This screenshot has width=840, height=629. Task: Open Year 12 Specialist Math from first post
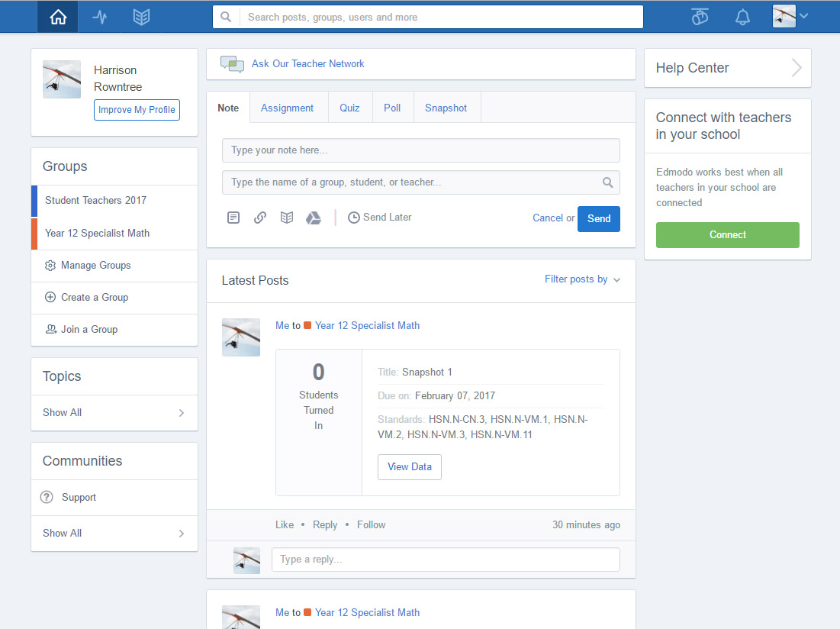tap(368, 326)
